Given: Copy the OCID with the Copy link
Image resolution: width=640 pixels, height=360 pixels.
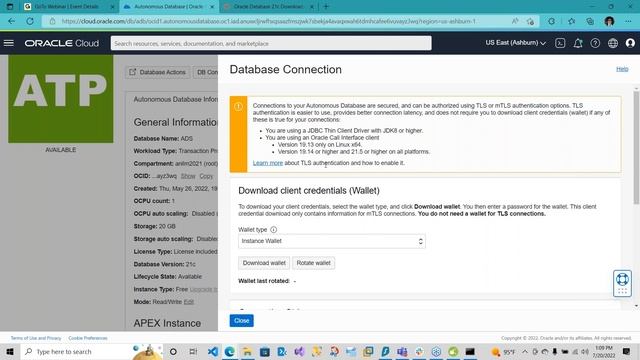Looking at the screenshot, I should click(206, 176).
